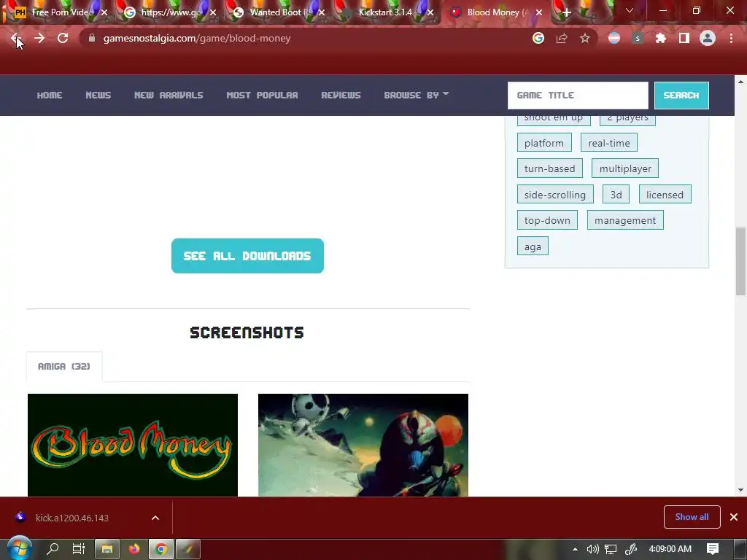Click the Chrome taskbar icon
This screenshot has width=747, height=560.
point(161,549)
